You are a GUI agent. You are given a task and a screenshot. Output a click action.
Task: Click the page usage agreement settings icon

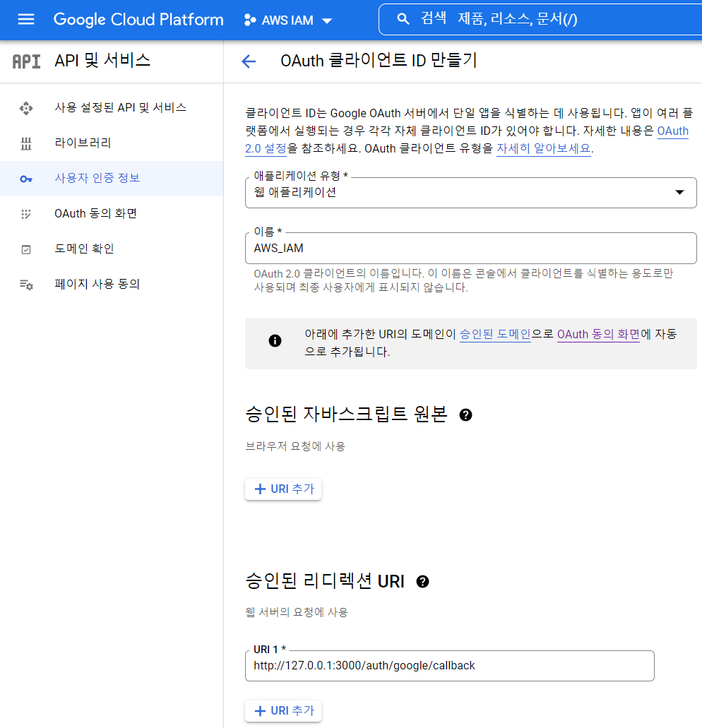click(x=26, y=285)
